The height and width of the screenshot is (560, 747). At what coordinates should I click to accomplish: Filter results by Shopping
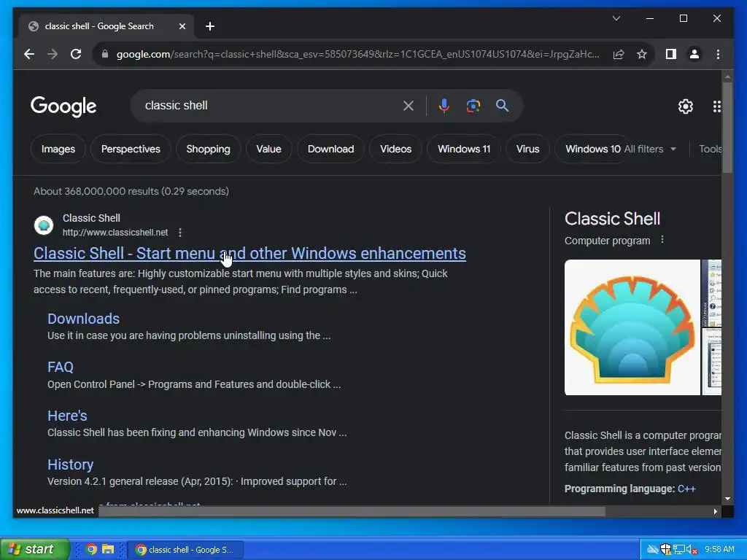click(x=208, y=149)
